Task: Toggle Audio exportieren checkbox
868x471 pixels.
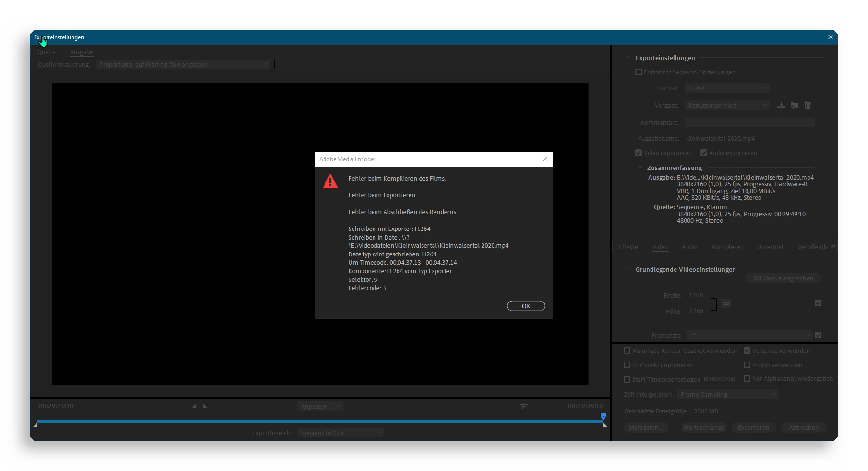Action: pos(704,153)
